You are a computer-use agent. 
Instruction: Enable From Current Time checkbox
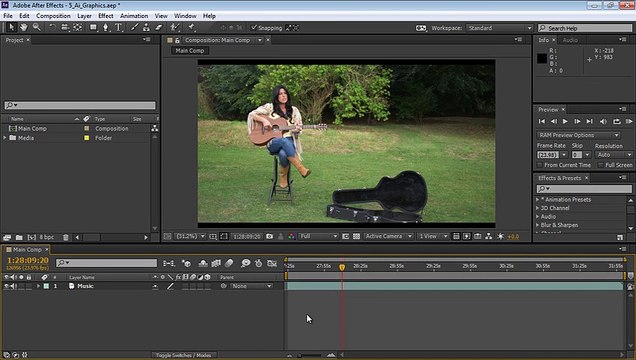tap(539, 165)
